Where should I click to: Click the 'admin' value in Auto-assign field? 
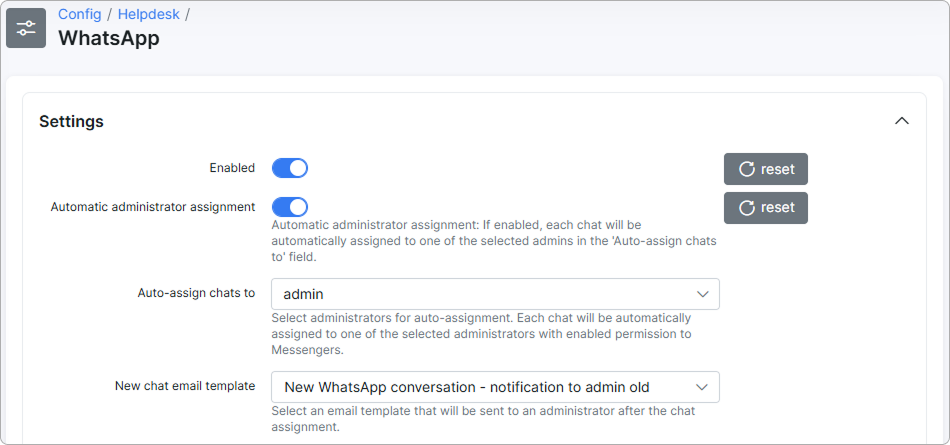point(304,294)
